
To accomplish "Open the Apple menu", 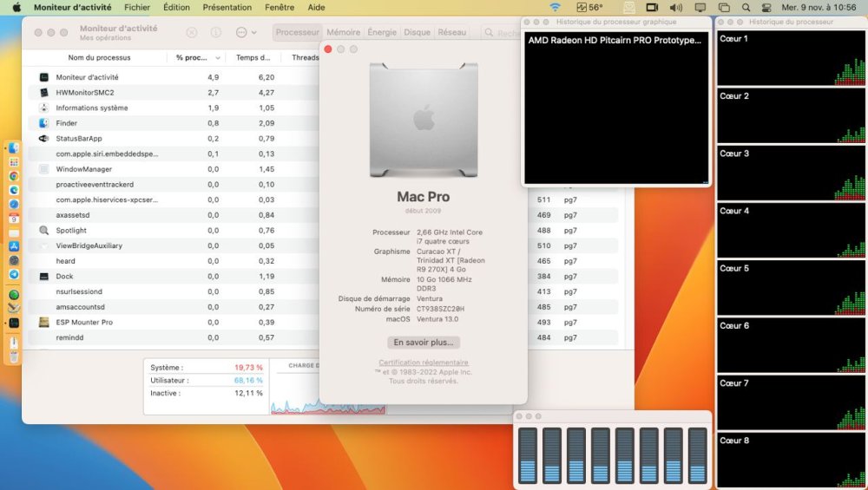I will [x=16, y=7].
